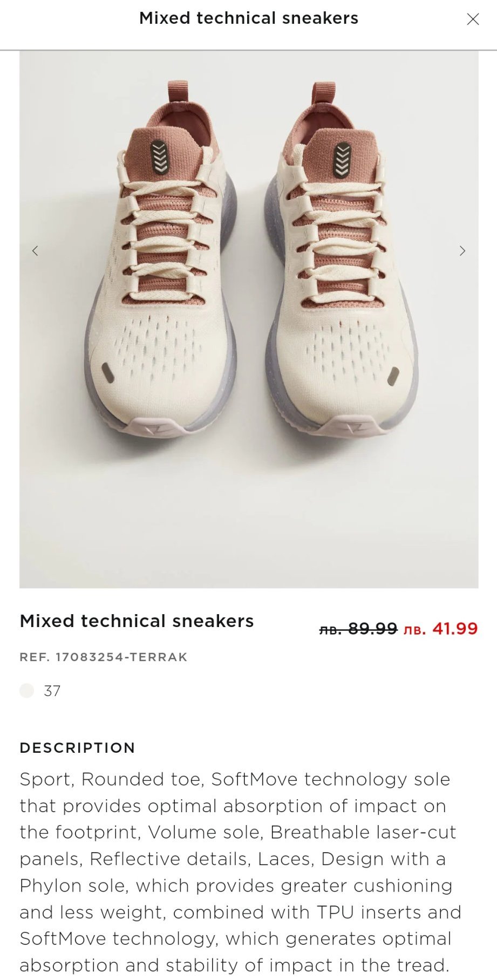Click the right shoe's pink heel pull tab

323,93
